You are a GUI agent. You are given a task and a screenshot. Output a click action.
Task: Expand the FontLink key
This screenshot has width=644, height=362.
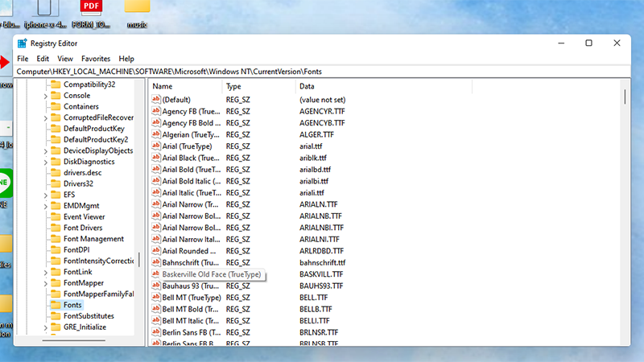pos(46,273)
